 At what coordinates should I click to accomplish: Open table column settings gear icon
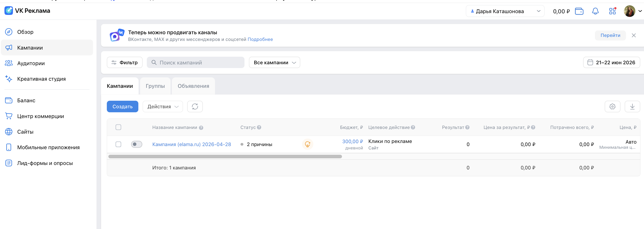coord(612,107)
